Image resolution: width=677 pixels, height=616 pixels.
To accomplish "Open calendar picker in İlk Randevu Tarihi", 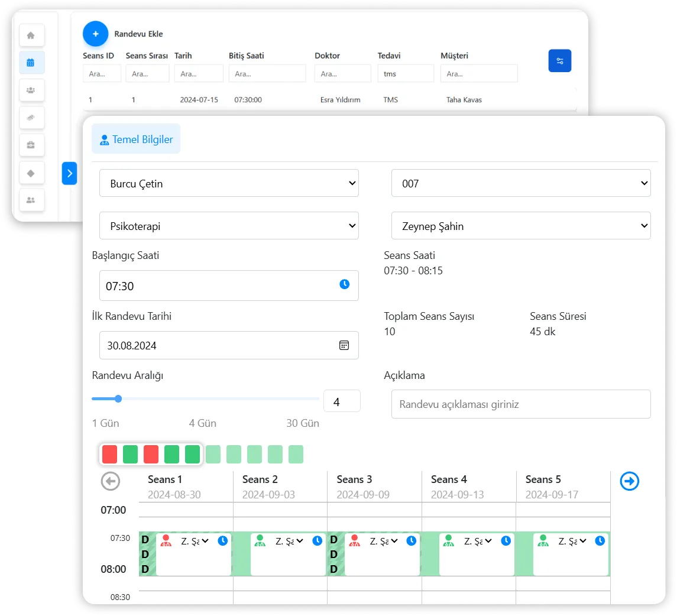I will click(x=344, y=345).
